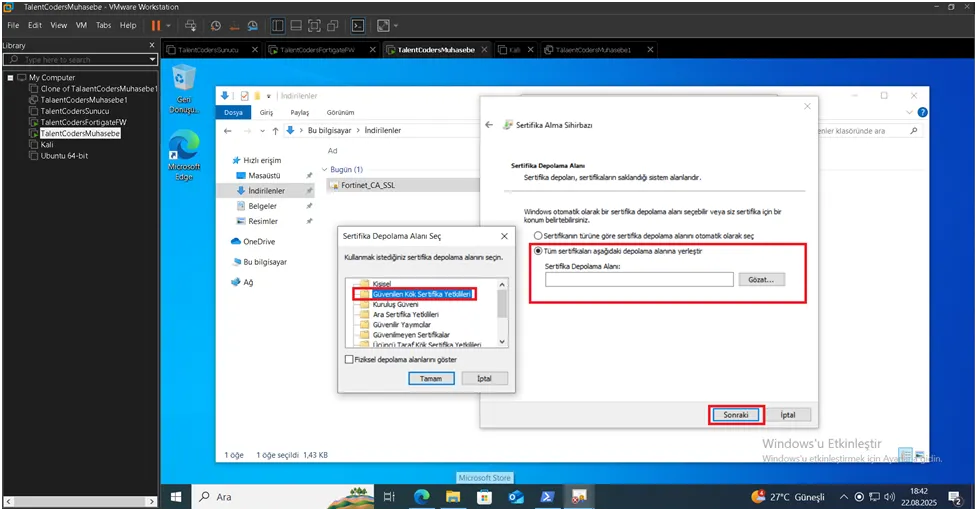Select Clone of TalaentCodersMuhasebe1 in library

[x=98, y=89]
